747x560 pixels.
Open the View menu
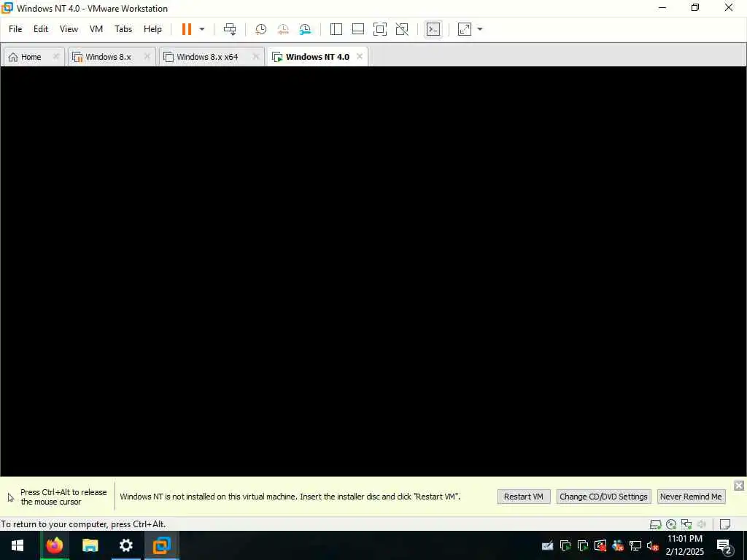coord(69,29)
